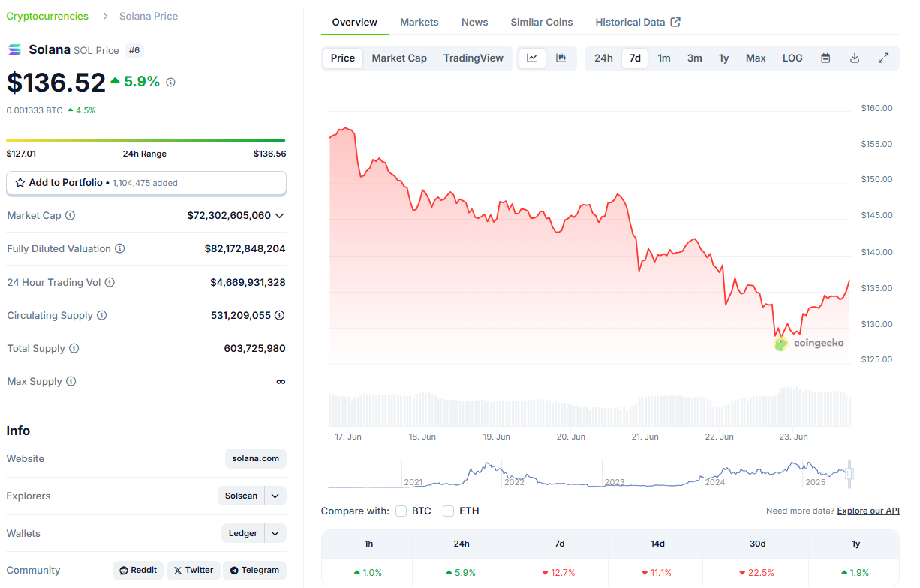Open the Historical Data tab

[638, 22]
